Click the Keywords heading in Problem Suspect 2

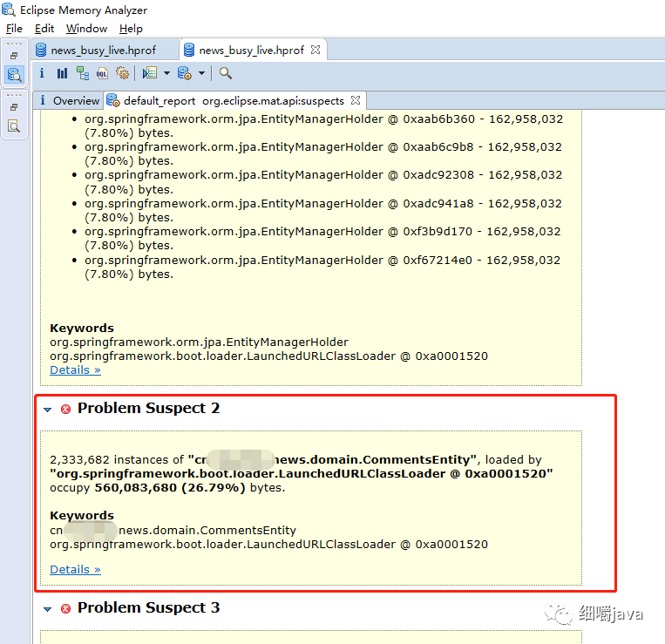pyautogui.click(x=82, y=516)
